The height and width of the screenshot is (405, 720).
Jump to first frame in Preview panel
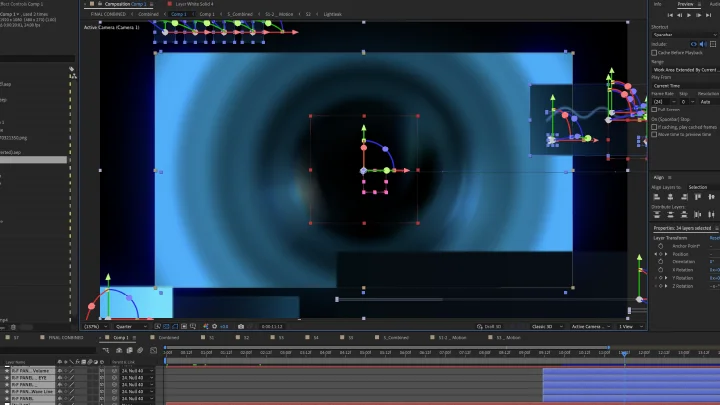(x=670, y=15)
